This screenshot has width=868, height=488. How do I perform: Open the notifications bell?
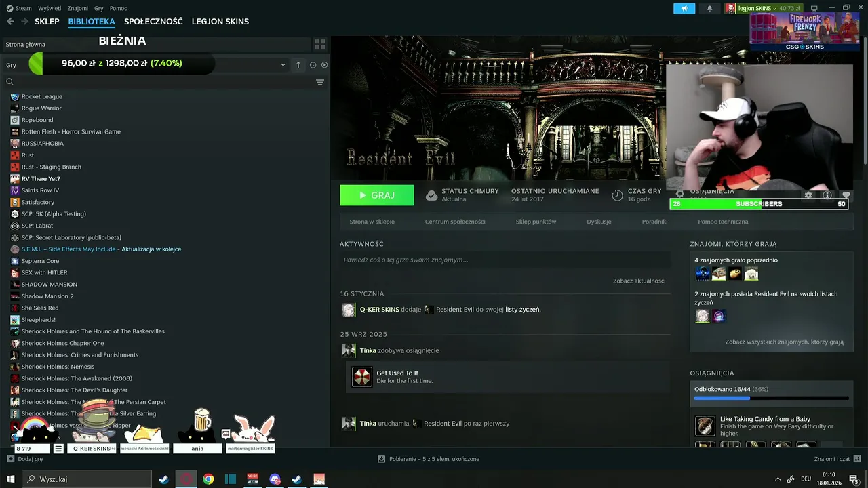(709, 8)
